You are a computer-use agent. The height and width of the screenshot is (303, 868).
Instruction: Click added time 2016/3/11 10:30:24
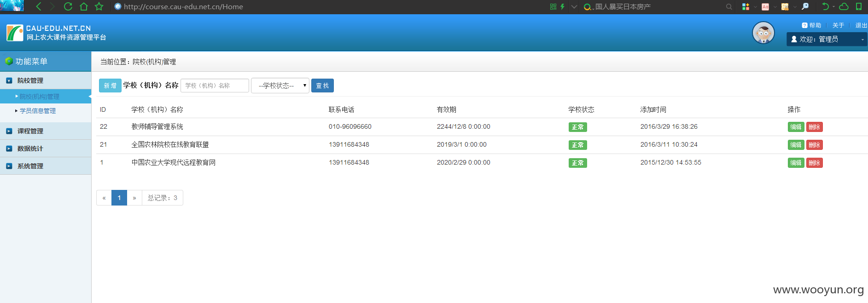[x=669, y=144]
